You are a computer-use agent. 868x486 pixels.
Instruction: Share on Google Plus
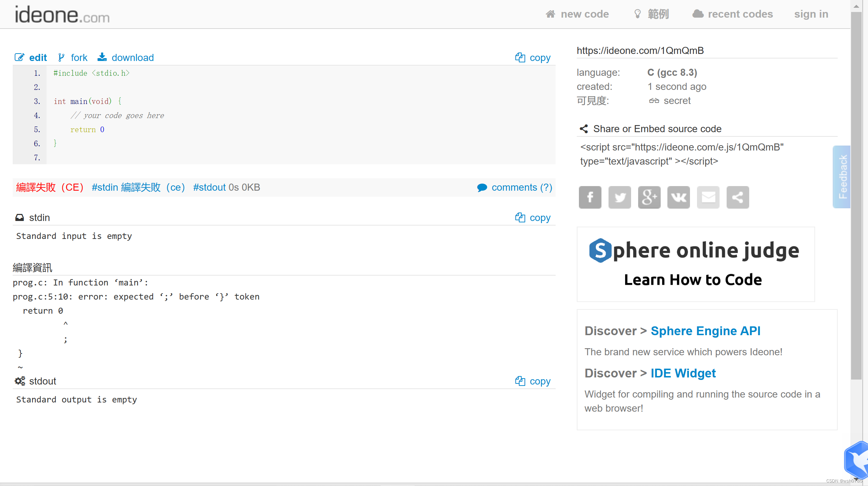click(649, 197)
